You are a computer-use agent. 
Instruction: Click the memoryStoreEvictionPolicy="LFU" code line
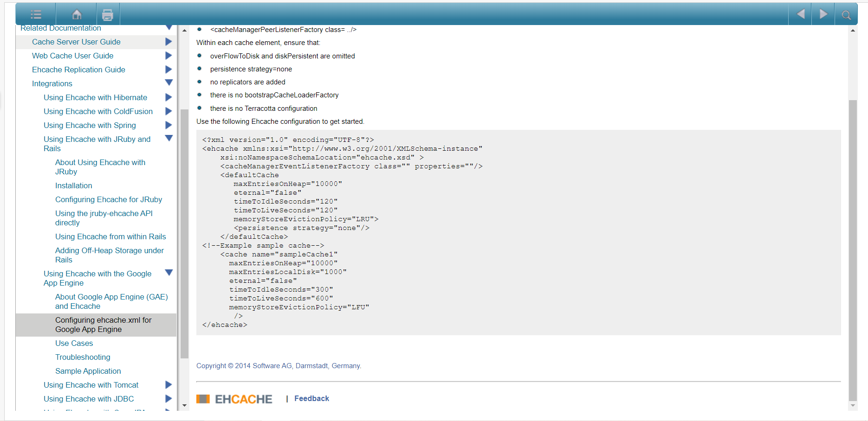[299, 307]
